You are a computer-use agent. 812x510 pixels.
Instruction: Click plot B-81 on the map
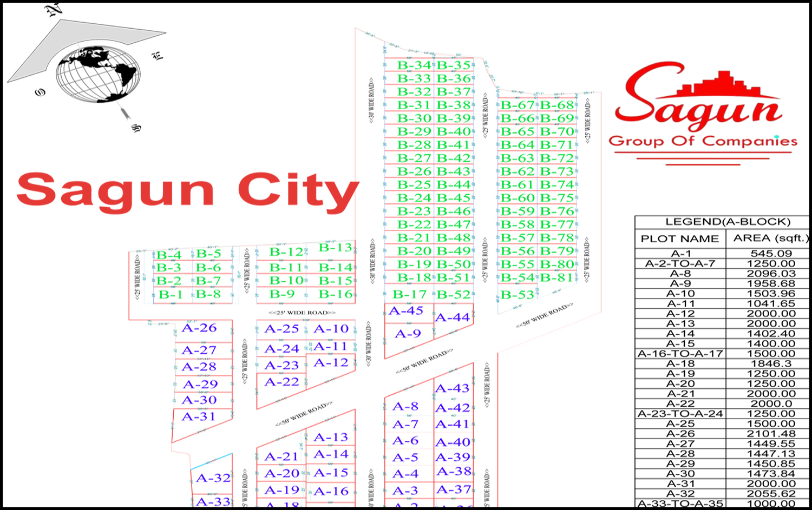click(x=558, y=277)
